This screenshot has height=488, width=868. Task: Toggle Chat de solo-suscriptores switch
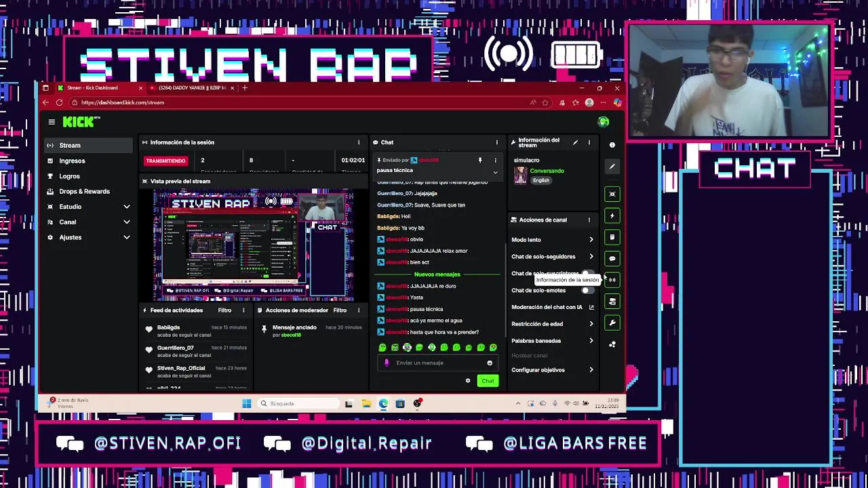(587, 273)
